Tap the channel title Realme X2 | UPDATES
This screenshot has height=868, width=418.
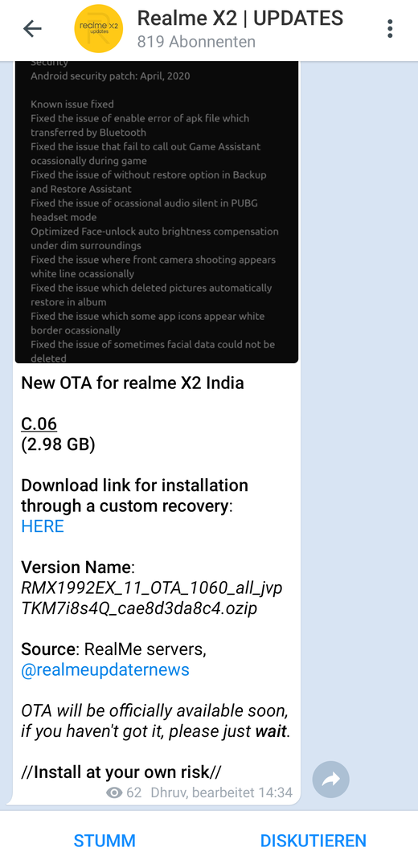240,18
